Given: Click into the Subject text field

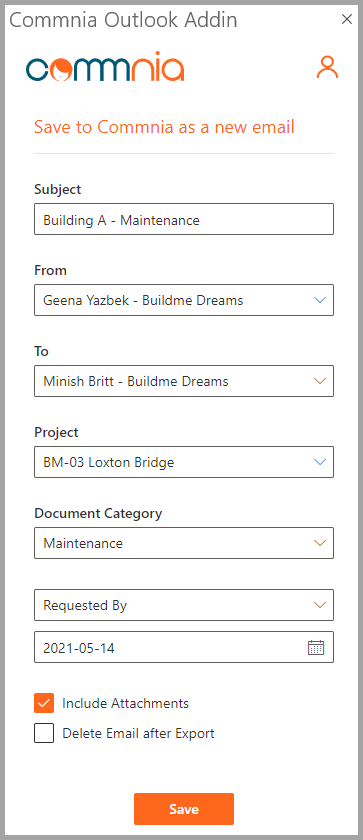Looking at the screenshot, I should coord(184,219).
